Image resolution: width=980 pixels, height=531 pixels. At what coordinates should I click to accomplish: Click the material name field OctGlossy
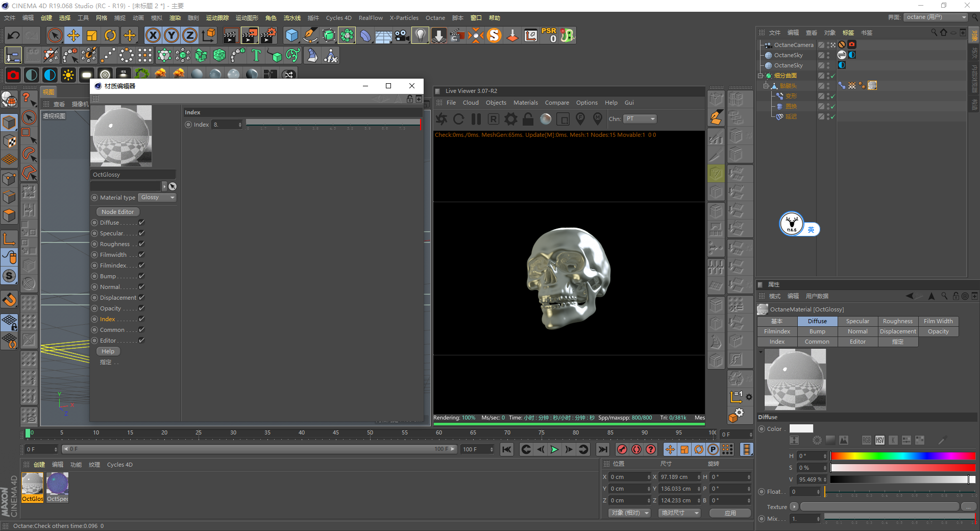pyautogui.click(x=133, y=175)
